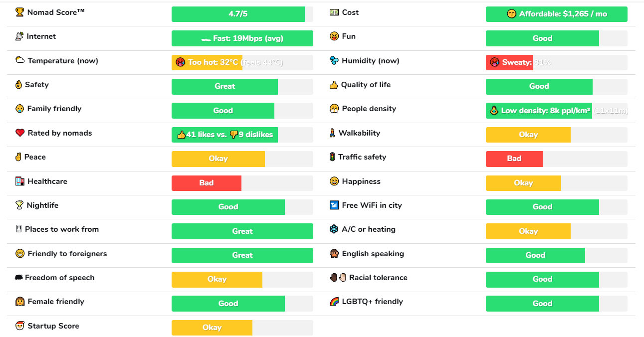The width and height of the screenshot is (644, 337).
Task: Click the Friendly to foreigners label
Action: tap(67, 254)
